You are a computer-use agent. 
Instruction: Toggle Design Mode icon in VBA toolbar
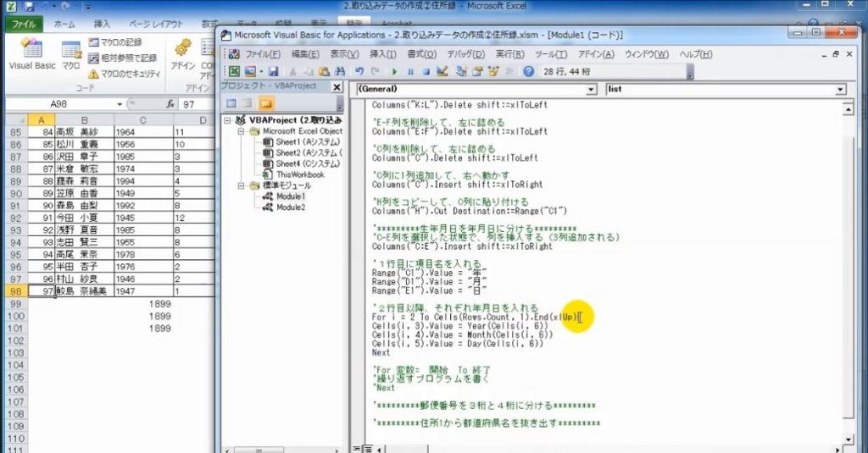pyautogui.click(x=442, y=71)
